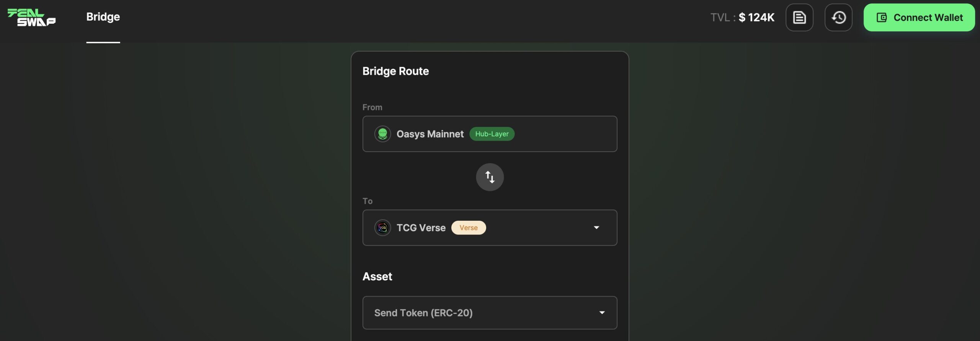The image size is (980, 341).
Task: Select the Oasys Mainnet From field
Action: pyautogui.click(x=490, y=134)
